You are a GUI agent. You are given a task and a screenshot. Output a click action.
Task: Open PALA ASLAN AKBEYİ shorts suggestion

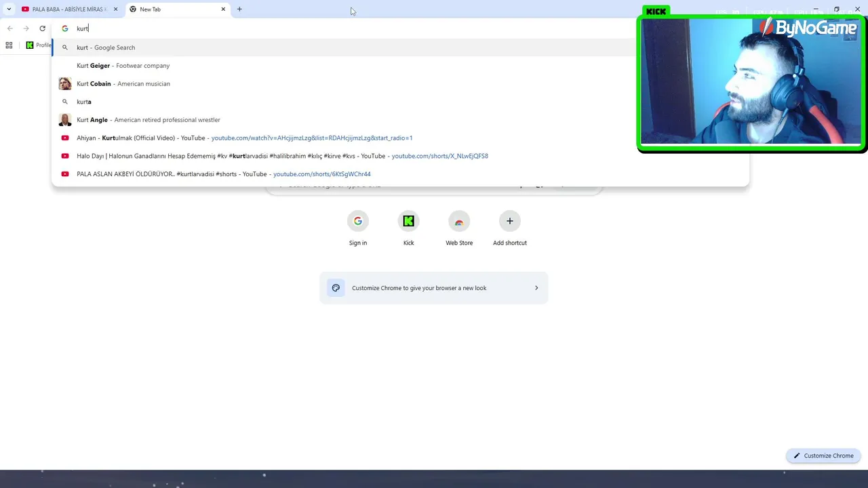point(400,174)
